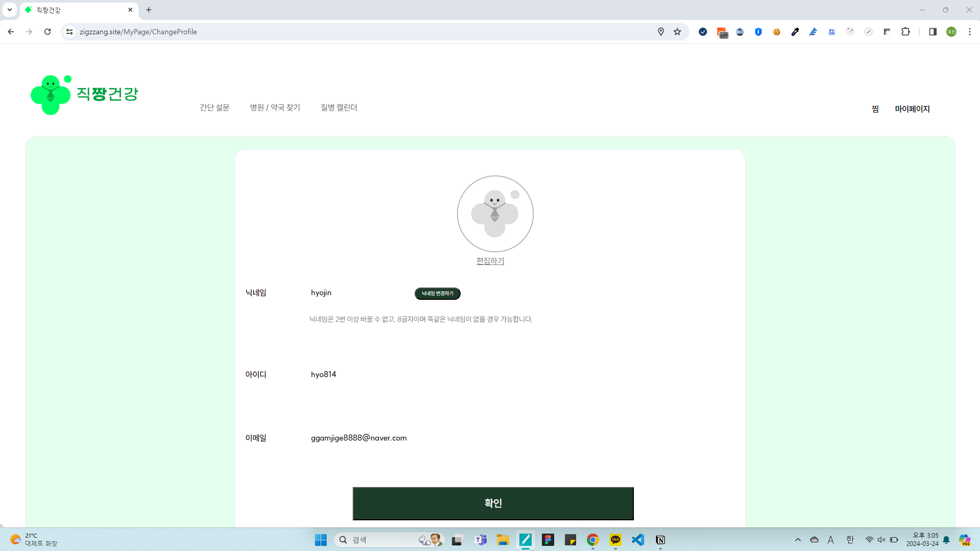
Task: Reload the page using the refresh icon
Action: tap(48, 32)
